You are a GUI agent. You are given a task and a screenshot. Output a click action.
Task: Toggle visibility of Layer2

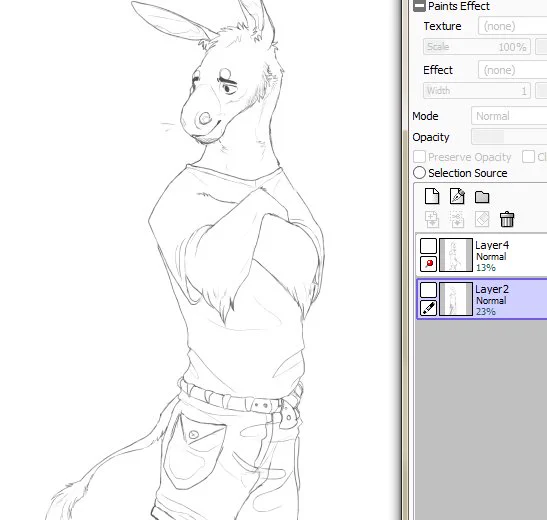click(428, 290)
